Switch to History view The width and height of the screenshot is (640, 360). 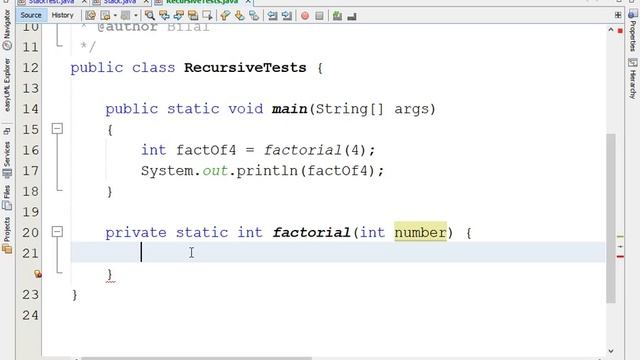coord(62,16)
